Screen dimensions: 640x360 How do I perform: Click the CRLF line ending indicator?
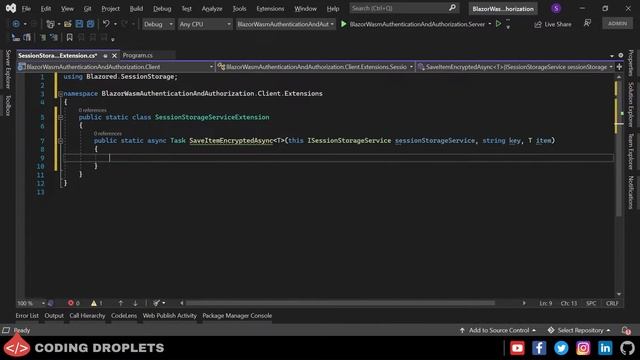(612, 303)
